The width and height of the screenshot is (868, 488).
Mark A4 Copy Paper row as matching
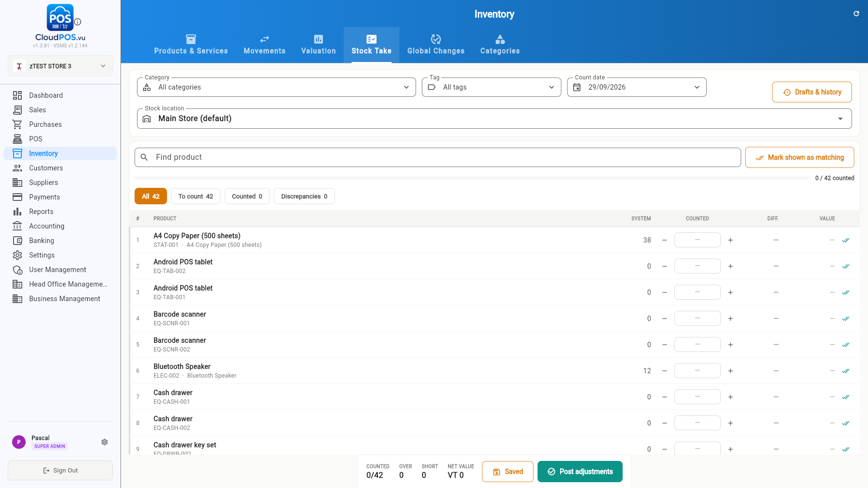click(846, 240)
